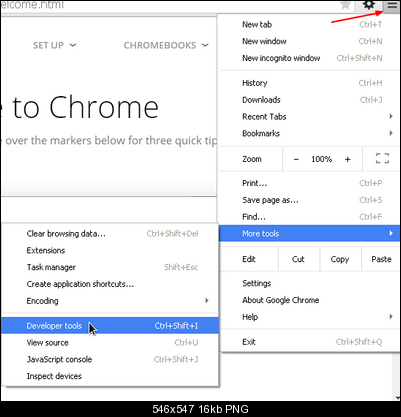Open About Google Chrome
This screenshot has width=401, height=417.
pos(309,300)
